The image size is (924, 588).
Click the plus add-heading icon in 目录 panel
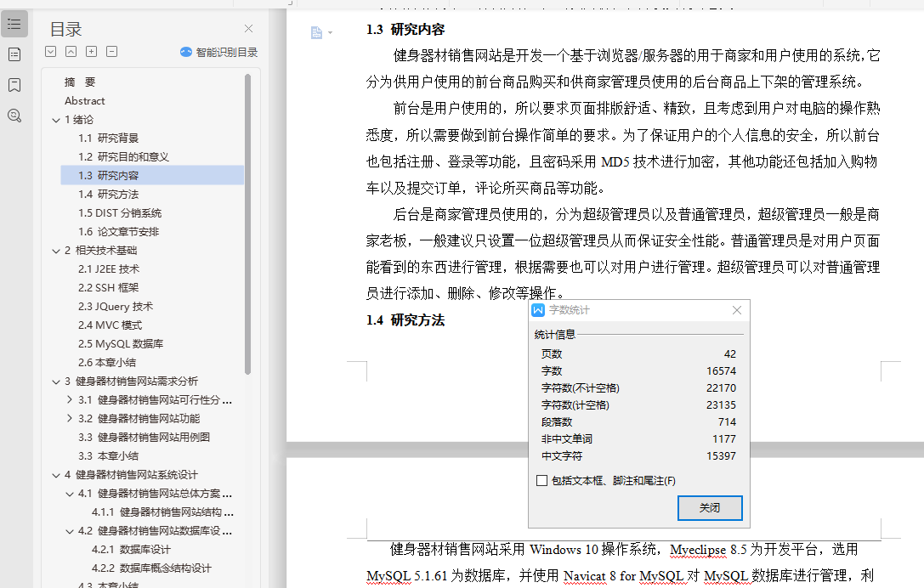point(91,51)
